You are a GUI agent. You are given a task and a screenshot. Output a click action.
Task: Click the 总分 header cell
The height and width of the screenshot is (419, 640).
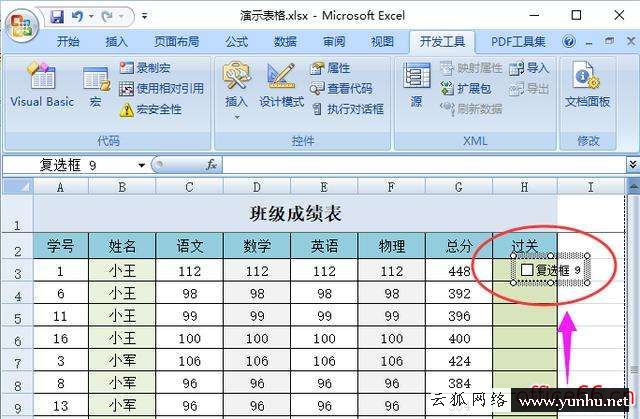[x=459, y=246]
